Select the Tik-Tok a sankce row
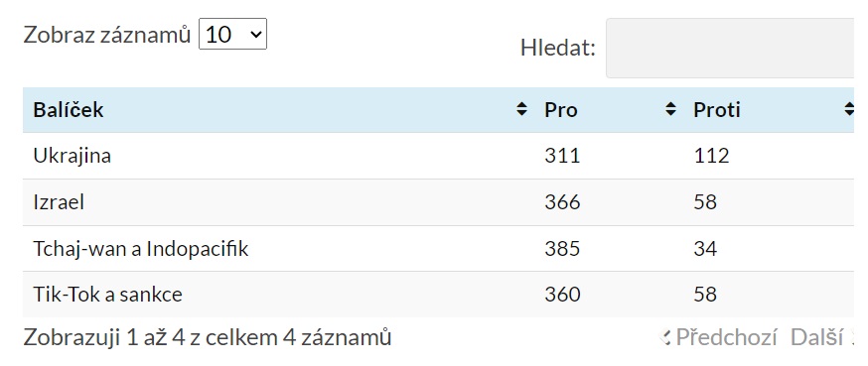The width and height of the screenshot is (868, 366). click(438, 295)
